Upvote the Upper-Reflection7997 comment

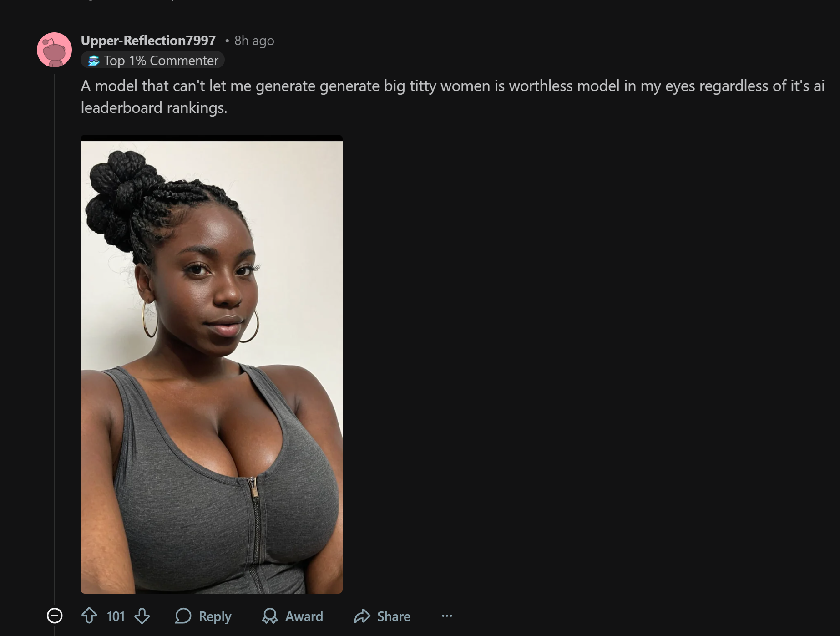point(89,616)
